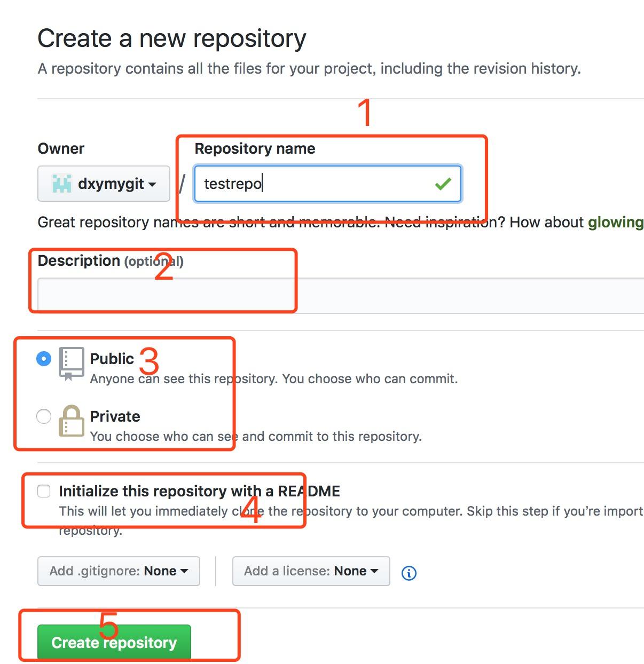644x664 pixels.
Task: Focus the Repository name text field
Action: pyautogui.click(x=328, y=184)
